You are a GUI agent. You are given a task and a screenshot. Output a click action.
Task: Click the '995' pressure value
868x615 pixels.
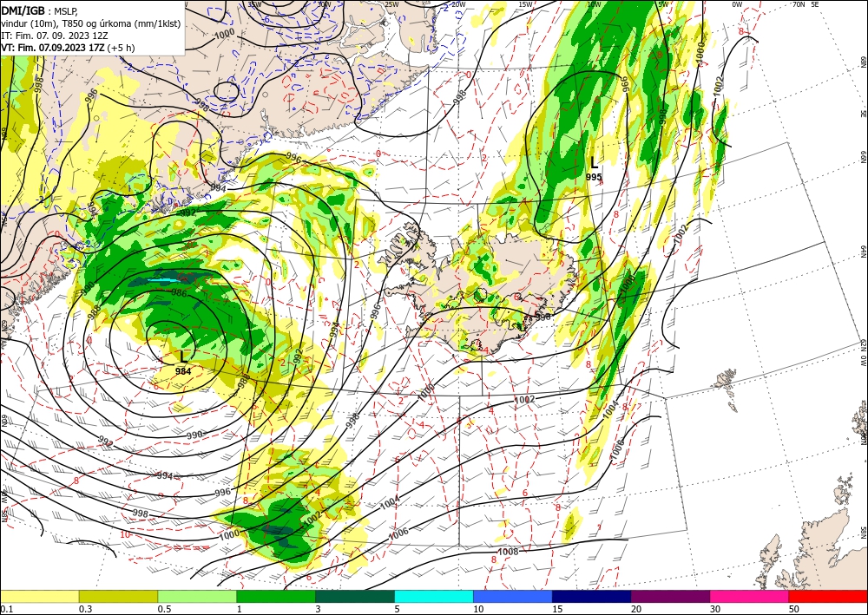(x=594, y=177)
